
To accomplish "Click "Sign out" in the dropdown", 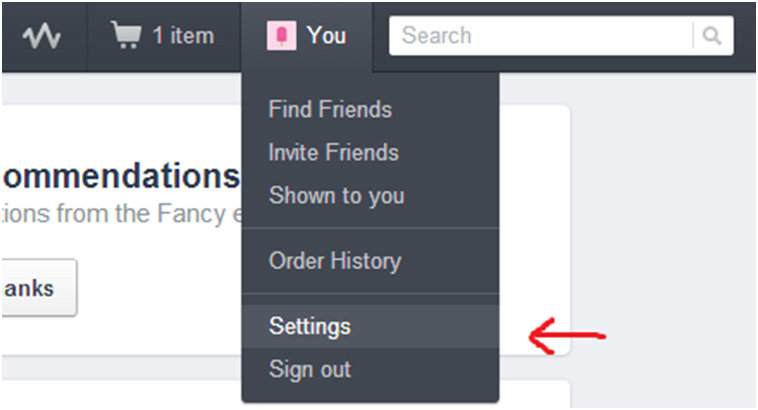I will pos(310,369).
